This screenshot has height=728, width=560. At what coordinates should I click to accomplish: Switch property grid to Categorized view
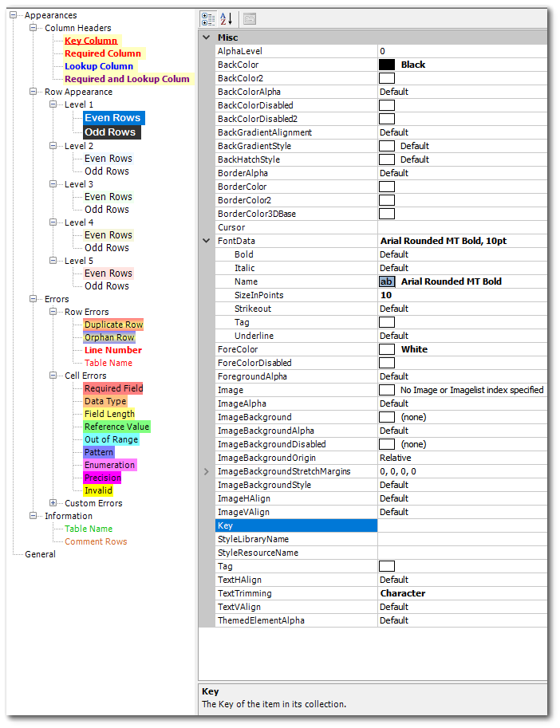[x=208, y=19]
